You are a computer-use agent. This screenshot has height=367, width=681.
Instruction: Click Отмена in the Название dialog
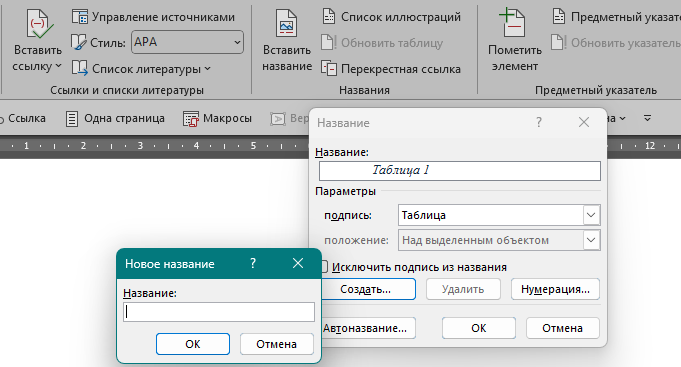tap(562, 328)
